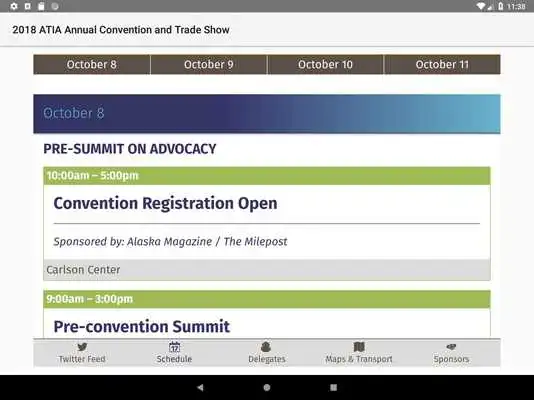Tap the settings gear status bar icon
This screenshot has width=534, height=400.
14,6
